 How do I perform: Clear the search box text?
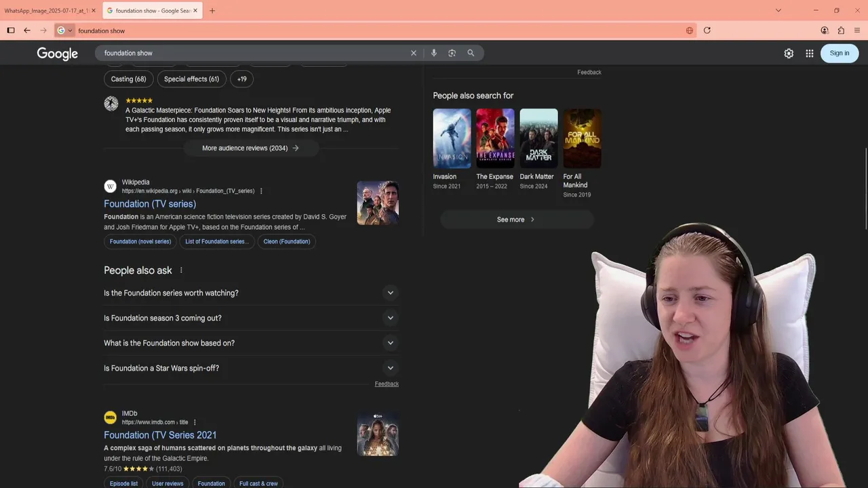pos(414,53)
